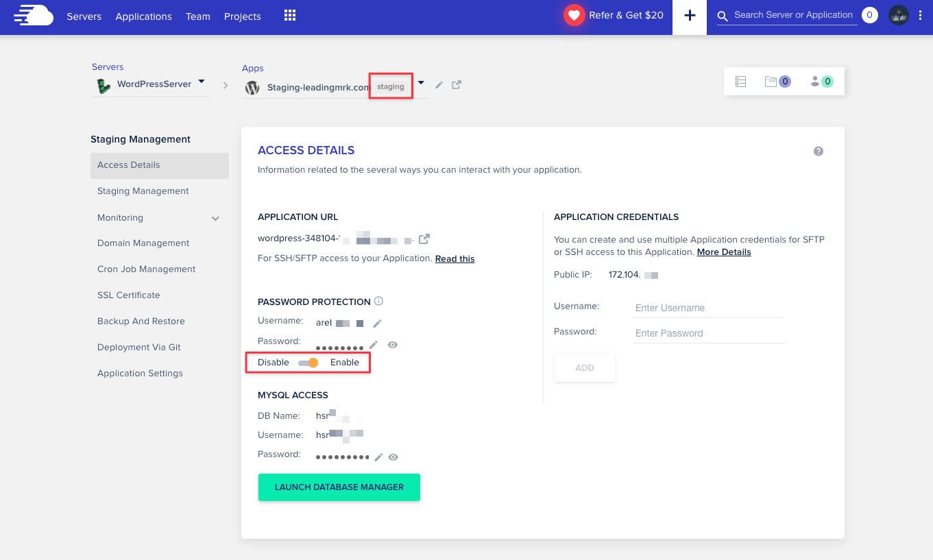
Task: Click the ADD credentials button
Action: [585, 368]
